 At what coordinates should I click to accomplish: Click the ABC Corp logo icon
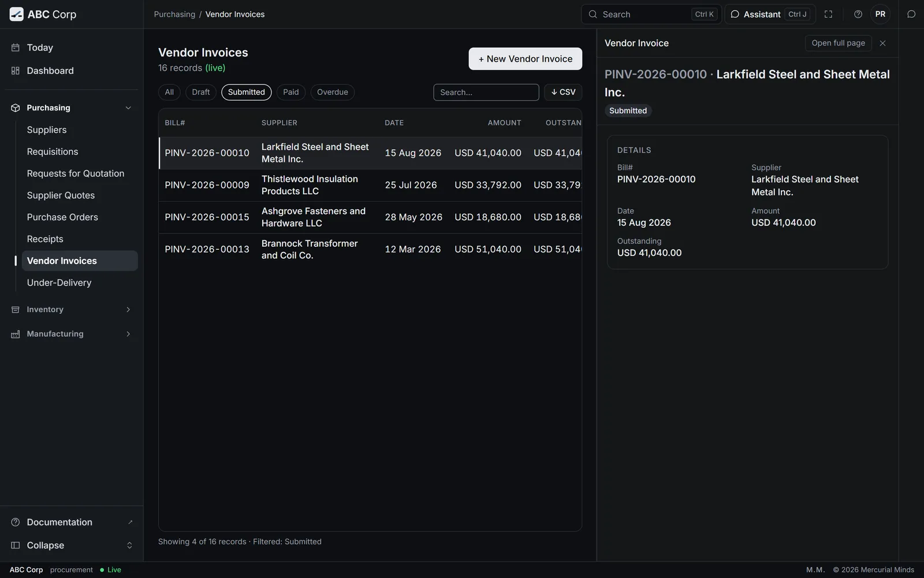pyautogui.click(x=16, y=14)
